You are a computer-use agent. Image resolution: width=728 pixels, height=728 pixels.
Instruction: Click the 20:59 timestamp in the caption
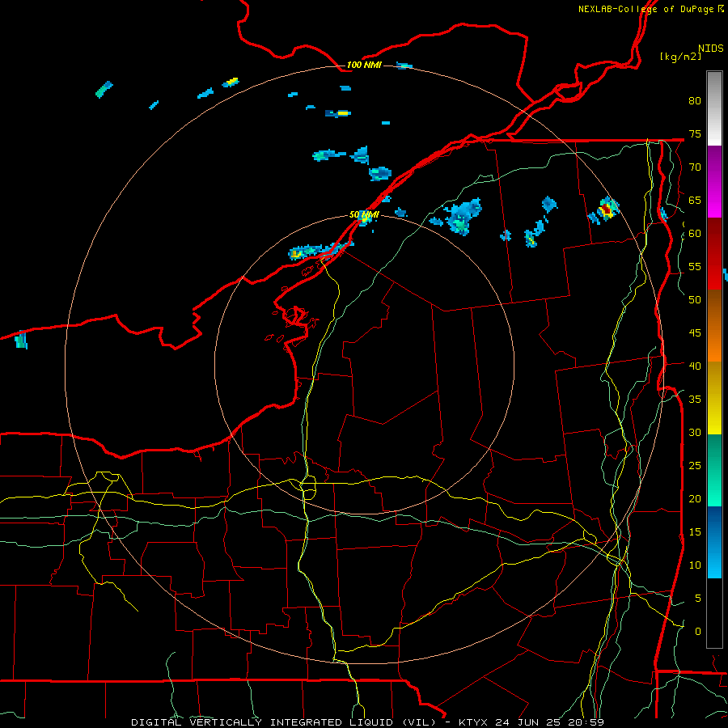pyautogui.click(x=584, y=722)
